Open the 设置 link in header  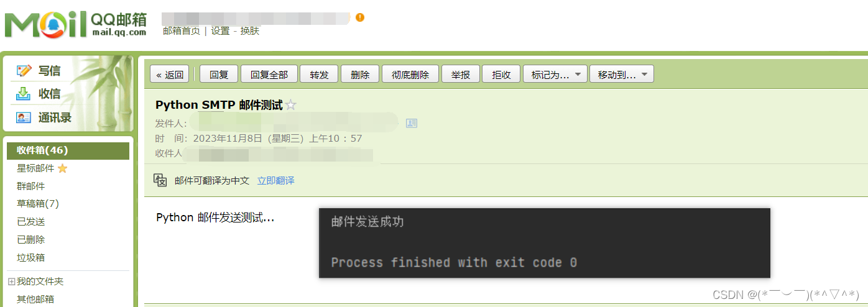(x=221, y=30)
